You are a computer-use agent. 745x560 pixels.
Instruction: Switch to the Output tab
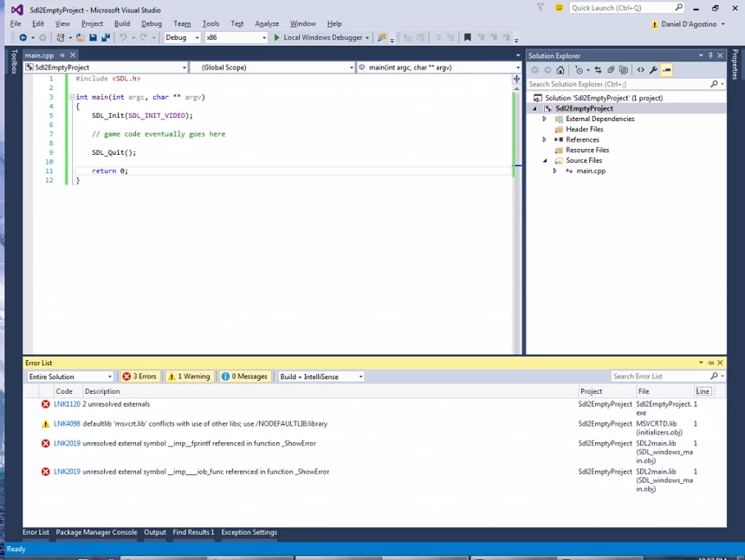pyautogui.click(x=155, y=532)
